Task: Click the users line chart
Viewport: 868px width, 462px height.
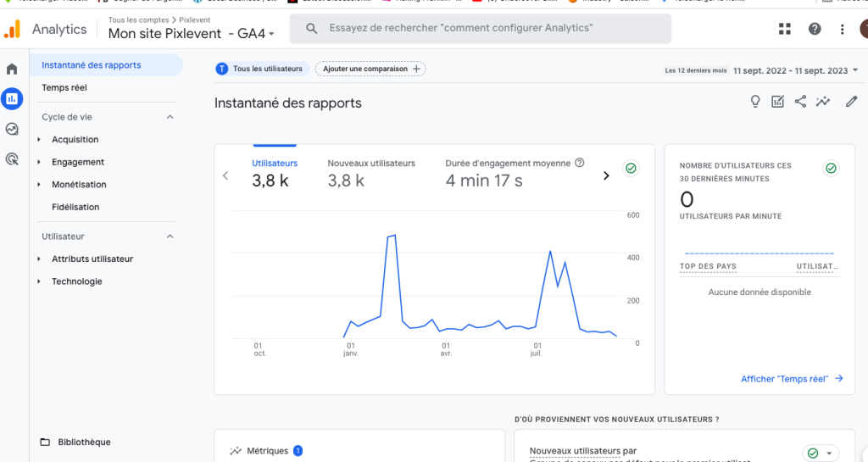Action: (x=426, y=276)
